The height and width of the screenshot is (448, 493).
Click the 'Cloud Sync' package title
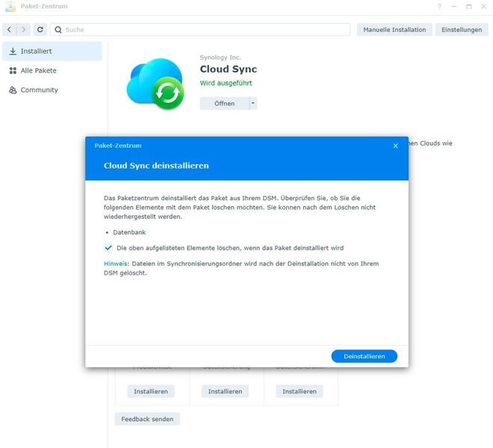(229, 69)
